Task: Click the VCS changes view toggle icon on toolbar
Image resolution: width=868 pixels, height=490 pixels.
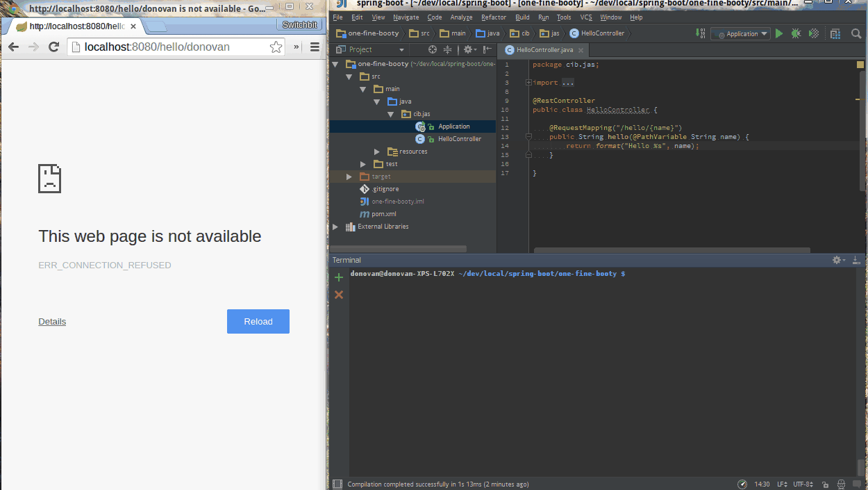Action: click(x=835, y=33)
